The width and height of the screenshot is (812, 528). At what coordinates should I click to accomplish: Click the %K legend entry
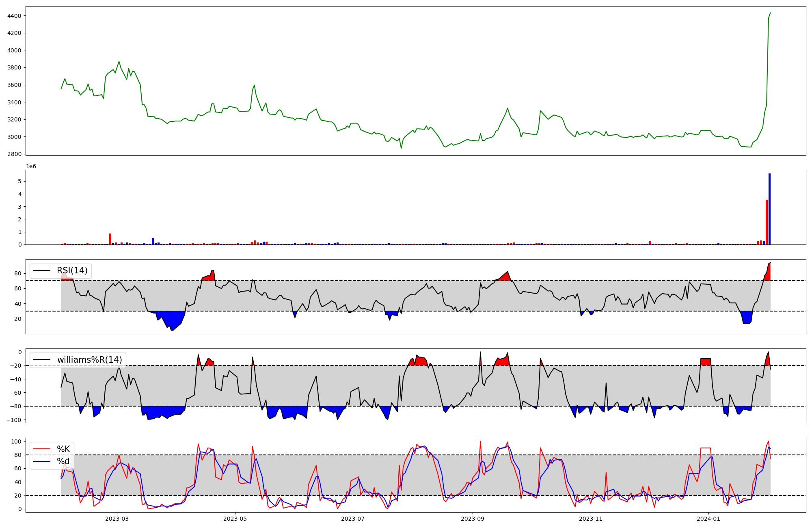click(x=63, y=449)
